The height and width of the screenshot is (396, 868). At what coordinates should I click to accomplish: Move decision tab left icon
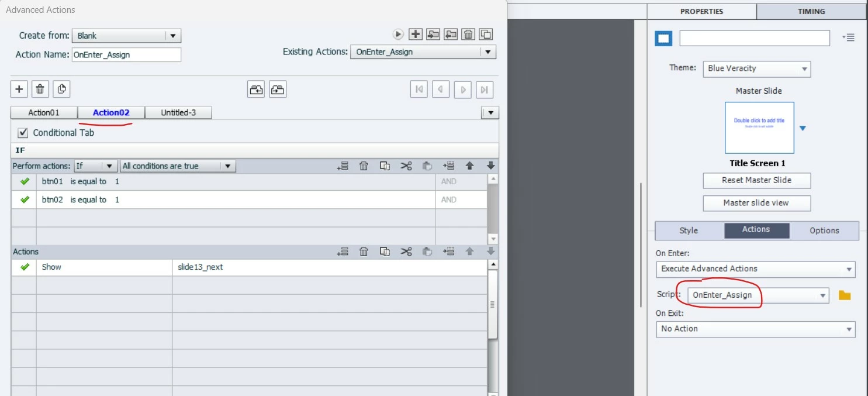coord(256,89)
